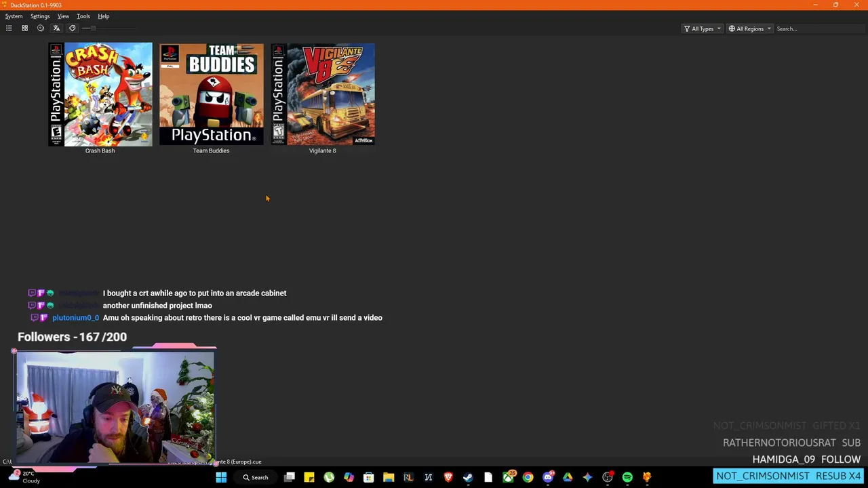Open Discord from the taskbar
The height and width of the screenshot is (488, 868).
548,477
